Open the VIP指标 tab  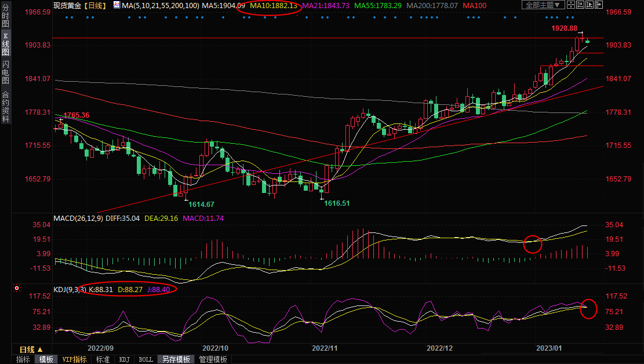tap(75, 359)
